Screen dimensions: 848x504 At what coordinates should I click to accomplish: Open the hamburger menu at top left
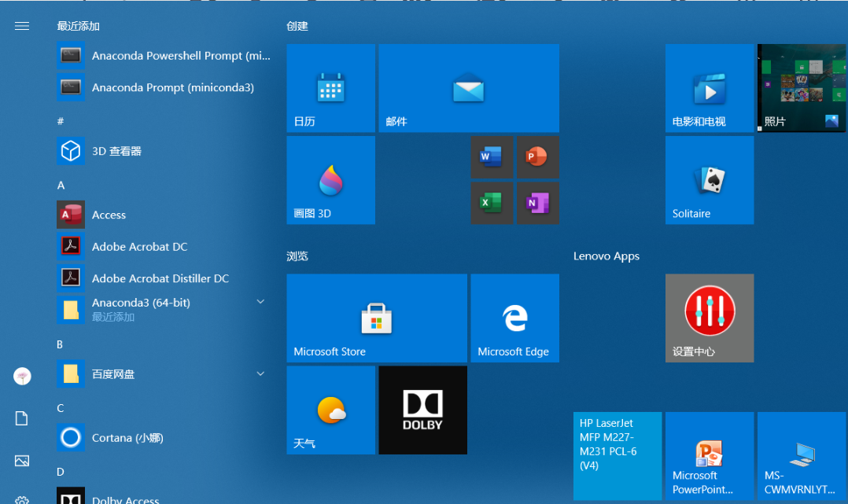pos(22,26)
